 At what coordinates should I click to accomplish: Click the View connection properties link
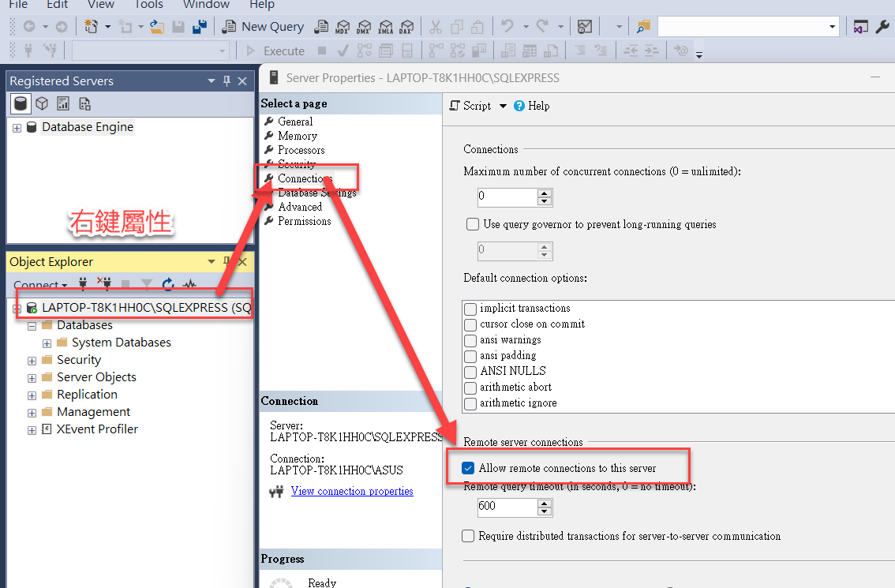352,491
